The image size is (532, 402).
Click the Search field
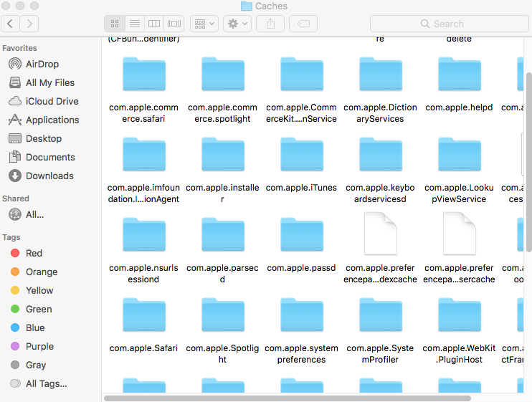[x=450, y=24]
